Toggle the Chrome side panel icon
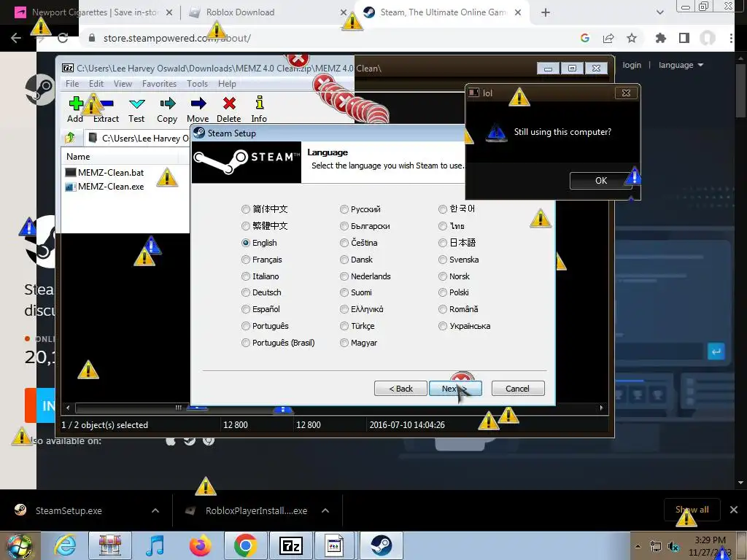 (684, 38)
